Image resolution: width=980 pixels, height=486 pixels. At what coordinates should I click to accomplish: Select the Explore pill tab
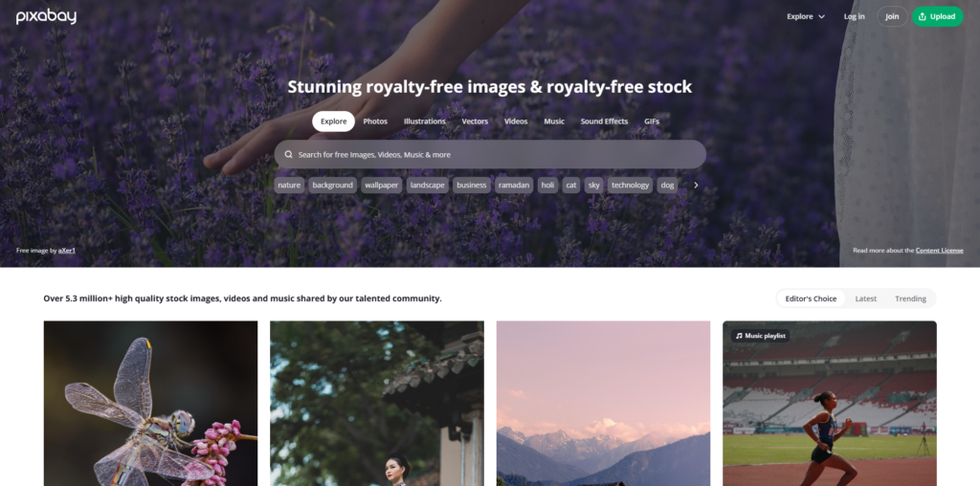tap(333, 121)
